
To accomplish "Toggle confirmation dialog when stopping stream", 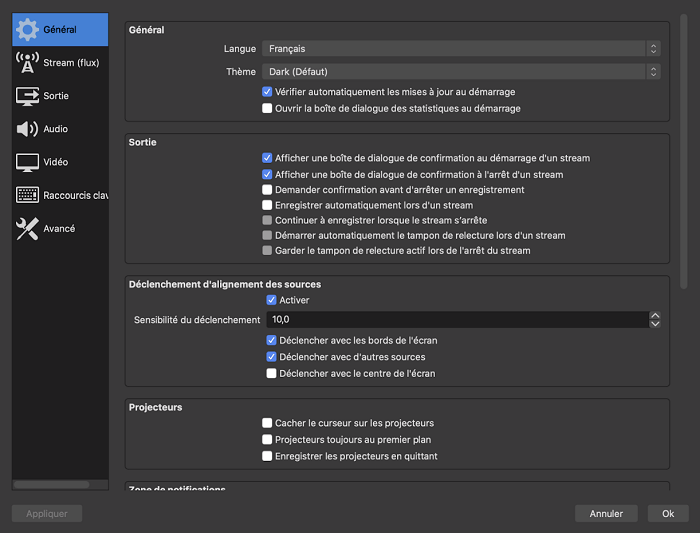I will point(267,174).
